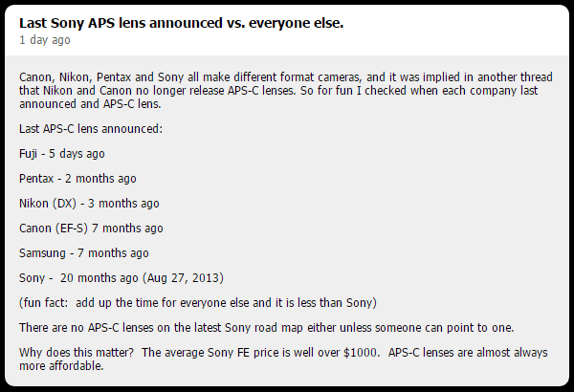Click the "Fuji - 5 days ago" line
Screen dimensions: 574x392
point(62,154)
